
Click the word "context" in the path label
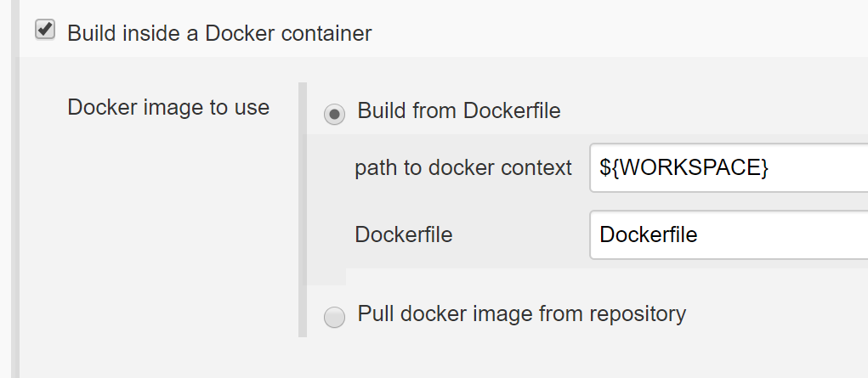pyautogui.click(x=538, y=168)
